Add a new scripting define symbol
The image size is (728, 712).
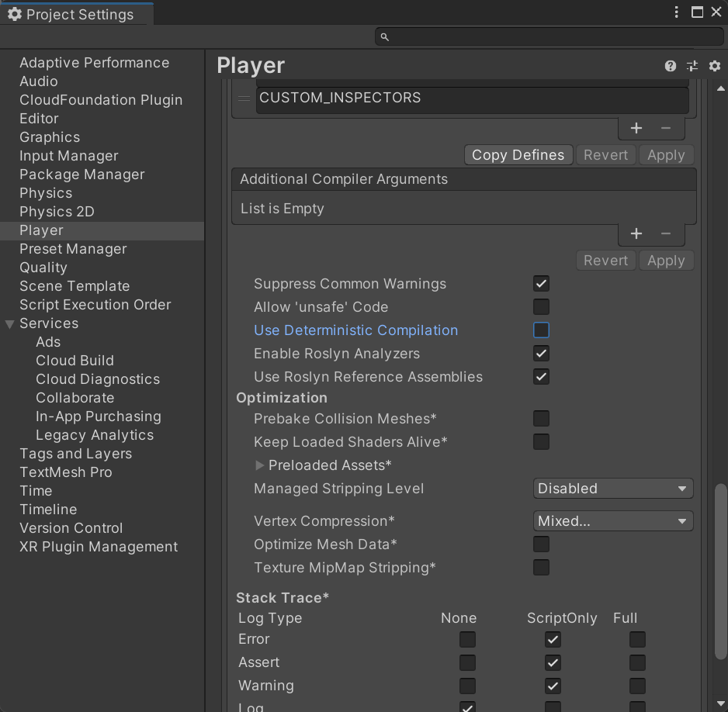(x=636, y=128)
